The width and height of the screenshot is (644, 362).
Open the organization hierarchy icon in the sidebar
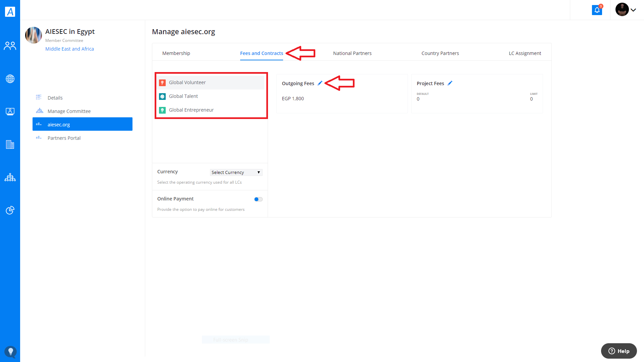pos(10,177)
